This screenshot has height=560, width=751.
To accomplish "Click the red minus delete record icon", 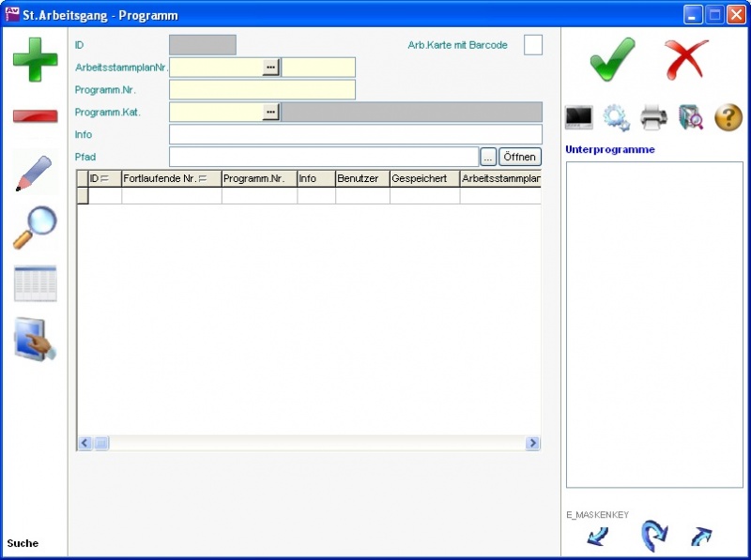I will coord(35,116).
